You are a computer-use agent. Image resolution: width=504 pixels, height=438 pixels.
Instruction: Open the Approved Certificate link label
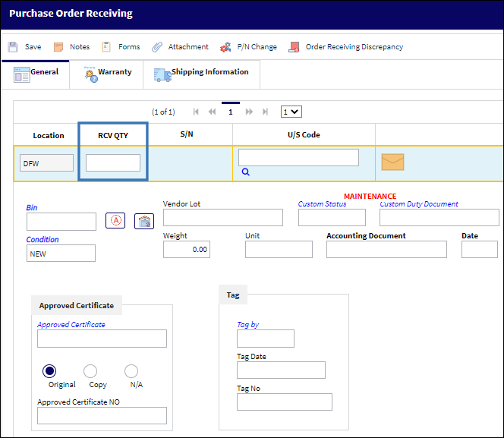click(71, 325)
